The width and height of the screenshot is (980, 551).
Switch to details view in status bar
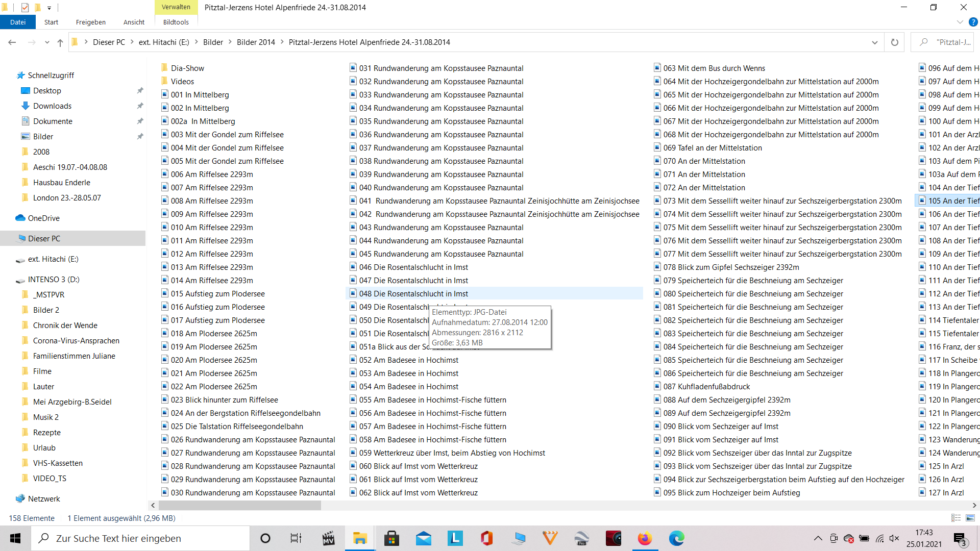click(956, 518)
